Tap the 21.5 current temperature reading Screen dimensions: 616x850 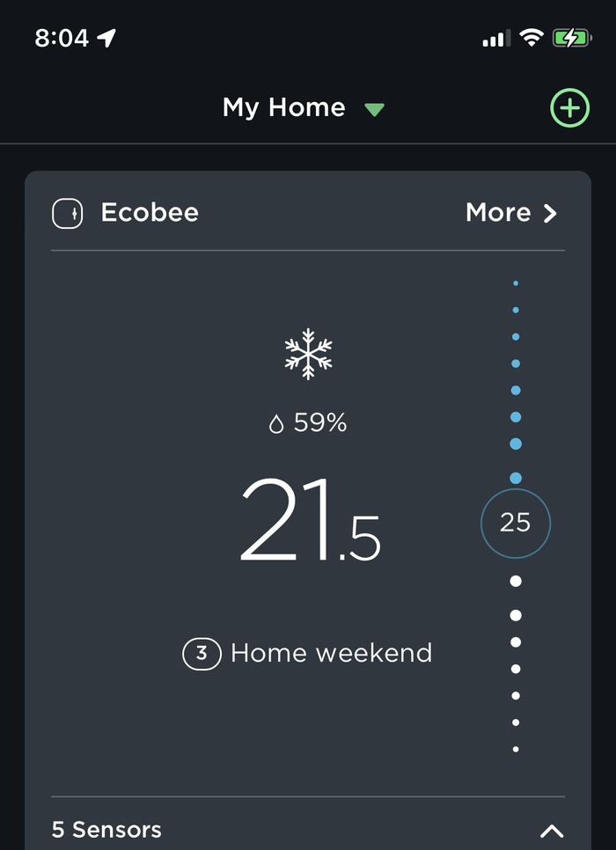(x=310, y=522)
